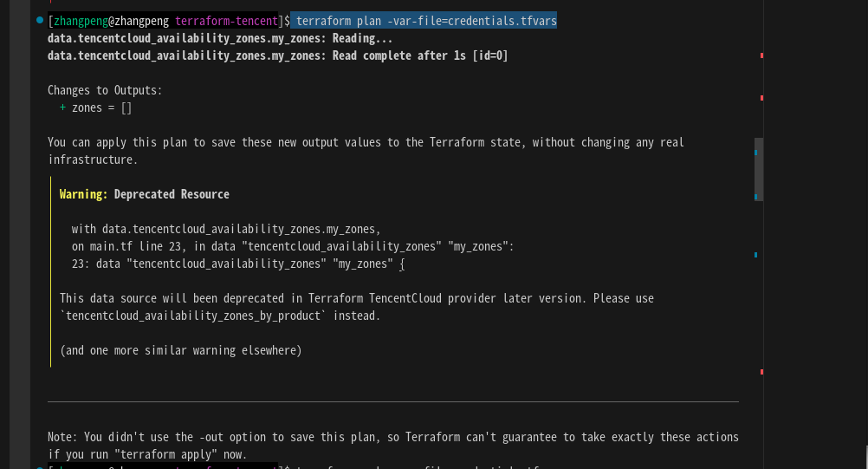Screen dimensions: 868x469
Task: Click the blue marker below the scrollbar thumb
Action: (x=756, y=255)
